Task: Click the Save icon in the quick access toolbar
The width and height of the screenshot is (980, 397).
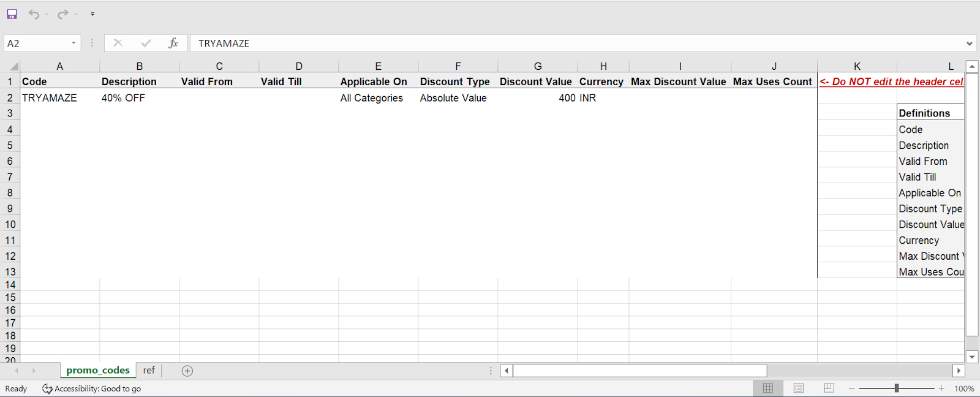Action: 12,13
